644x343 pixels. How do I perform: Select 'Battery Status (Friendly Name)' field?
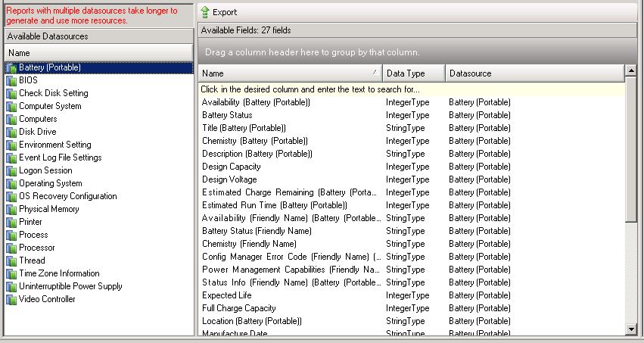pyautogui.click(x=257, y=231)
